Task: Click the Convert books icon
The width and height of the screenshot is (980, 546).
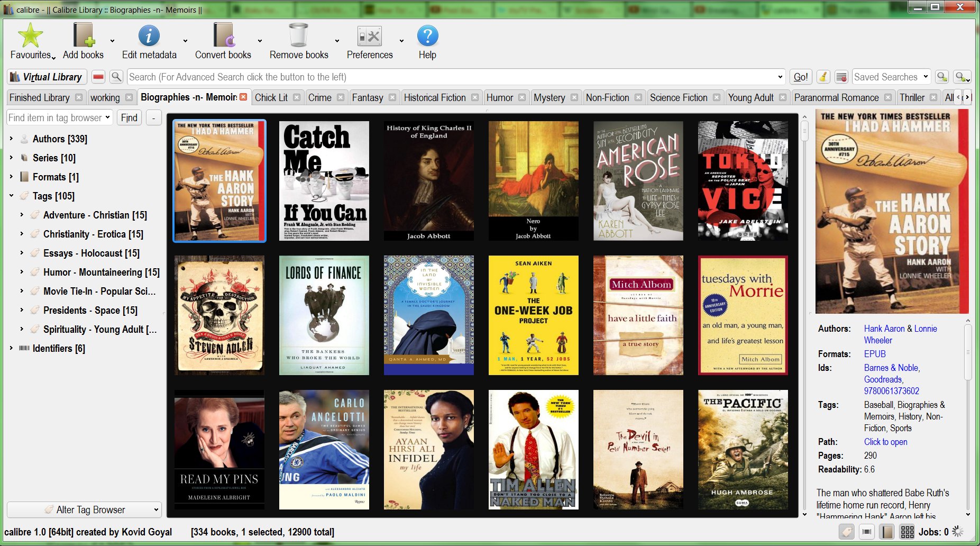Action: (x=223, y=36)
